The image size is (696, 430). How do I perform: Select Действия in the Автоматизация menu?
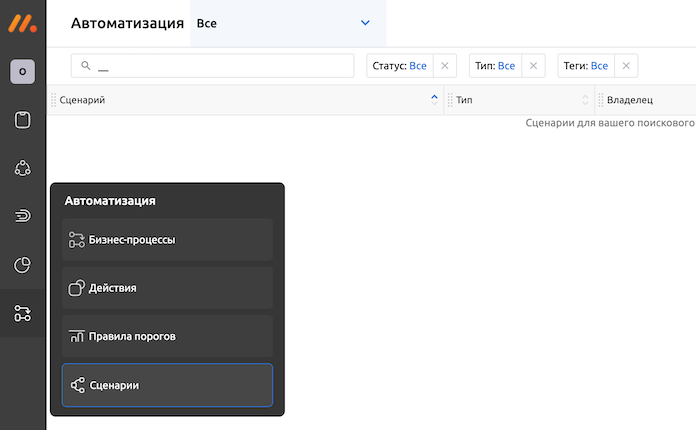tap(167, 288)
